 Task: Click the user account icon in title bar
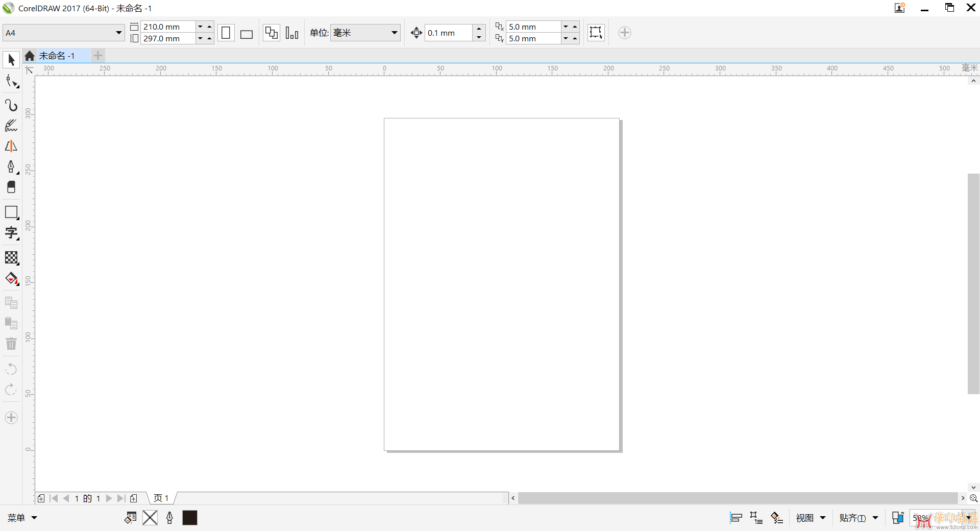(900, 8)
